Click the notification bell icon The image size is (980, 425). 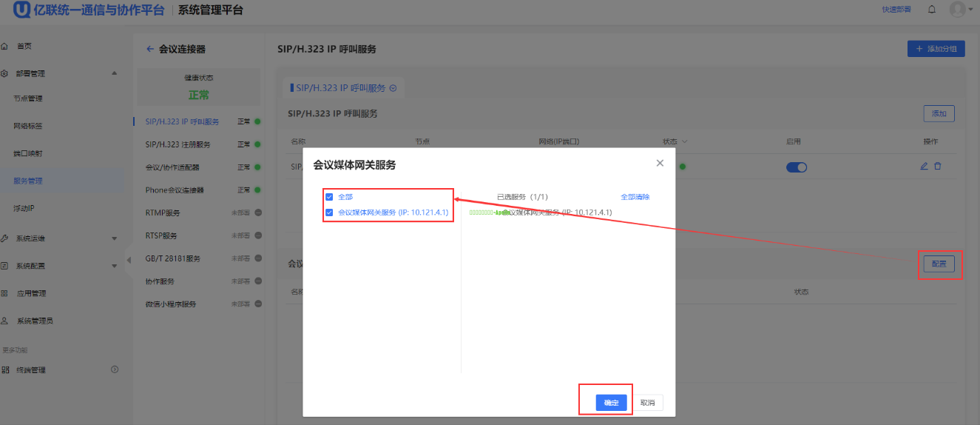[x=932, y=10]
